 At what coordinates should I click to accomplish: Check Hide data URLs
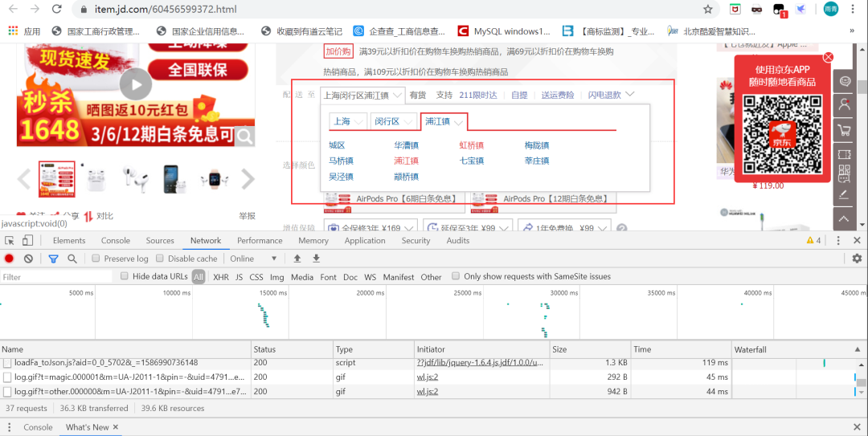point(125,276)
